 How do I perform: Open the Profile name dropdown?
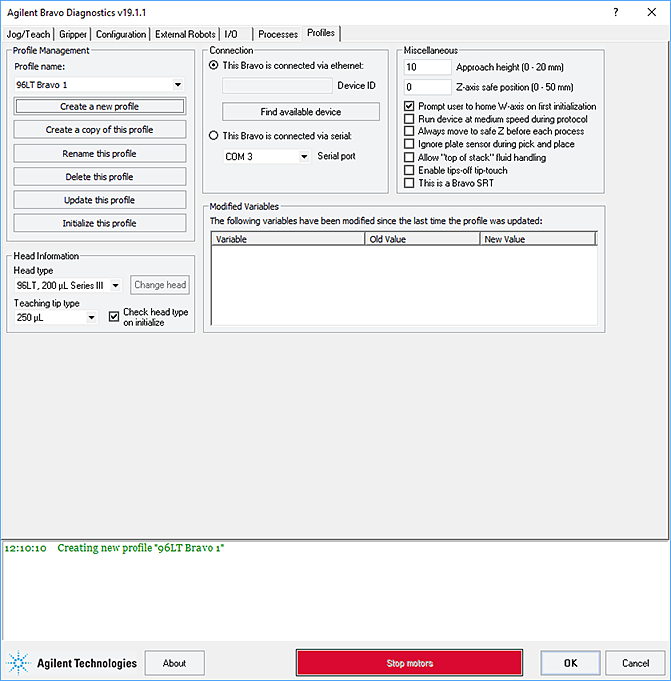(178, 86)
